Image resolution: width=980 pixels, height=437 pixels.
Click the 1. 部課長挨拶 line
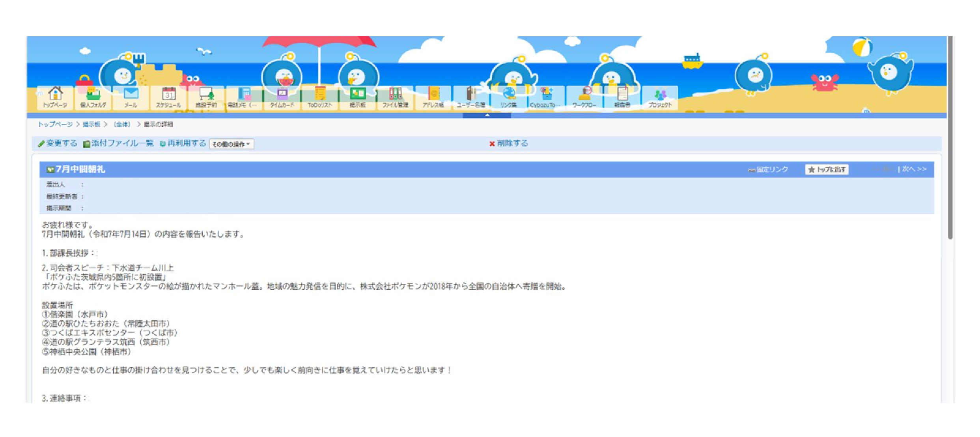(69, 253)
